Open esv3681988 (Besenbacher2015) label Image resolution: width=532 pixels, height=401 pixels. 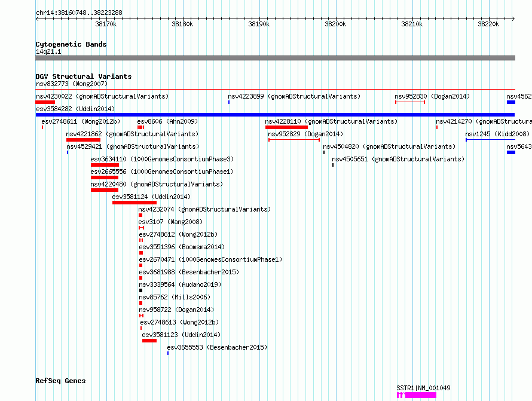pyautogui.click(x=189, y=272)
